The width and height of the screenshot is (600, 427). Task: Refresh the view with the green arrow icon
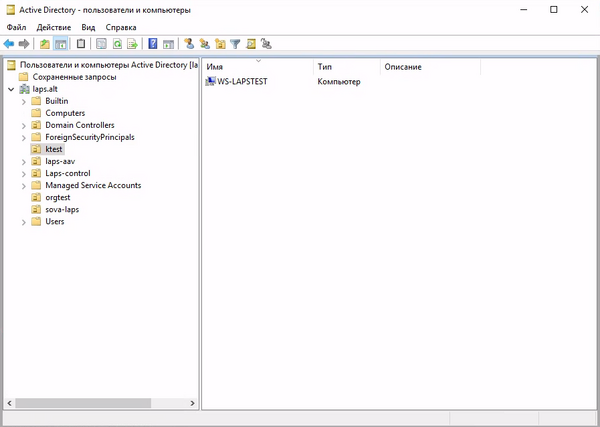coord(117,44)
